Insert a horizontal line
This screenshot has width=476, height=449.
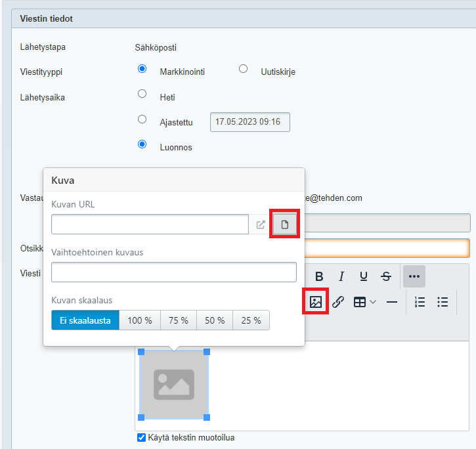392,302
